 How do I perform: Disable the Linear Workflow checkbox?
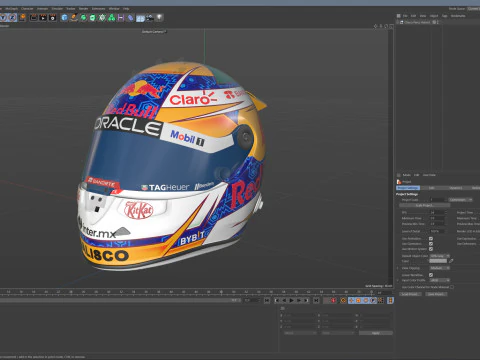[431, 275]
